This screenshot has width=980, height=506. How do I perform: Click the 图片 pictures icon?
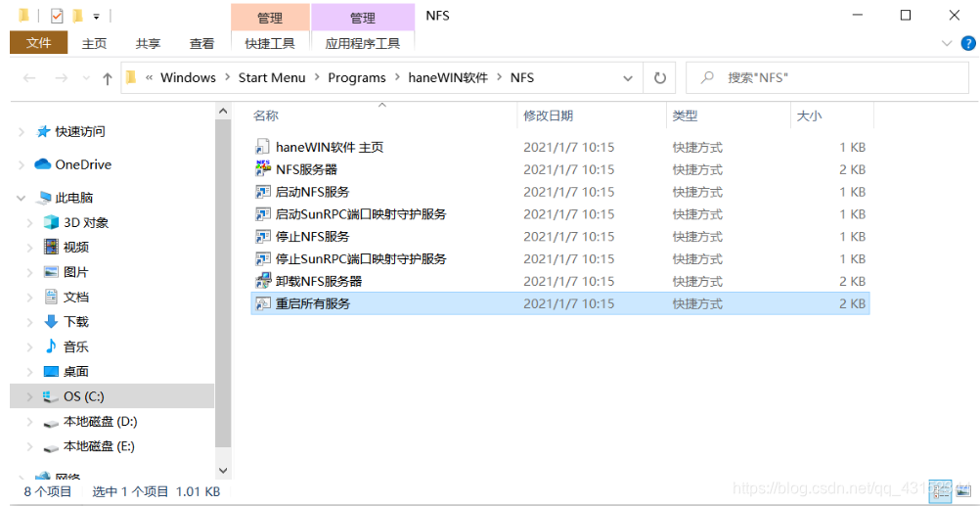[51, 272]
